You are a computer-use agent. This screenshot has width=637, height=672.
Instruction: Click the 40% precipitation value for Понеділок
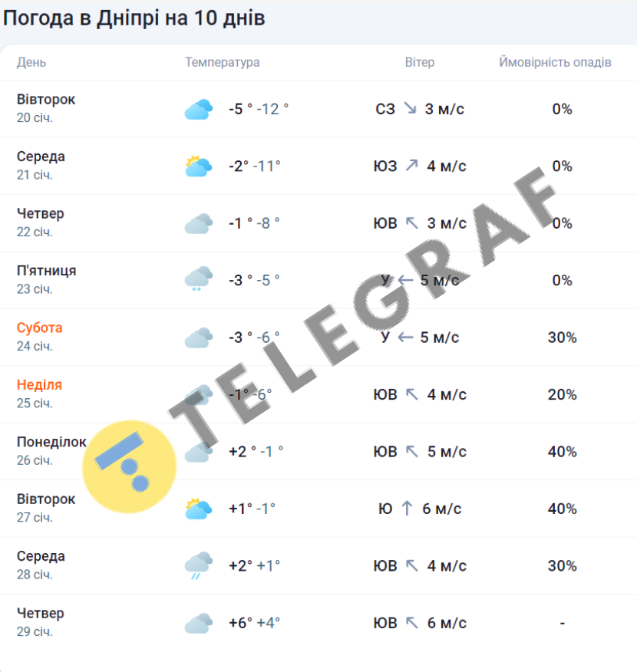coord(562,452)
